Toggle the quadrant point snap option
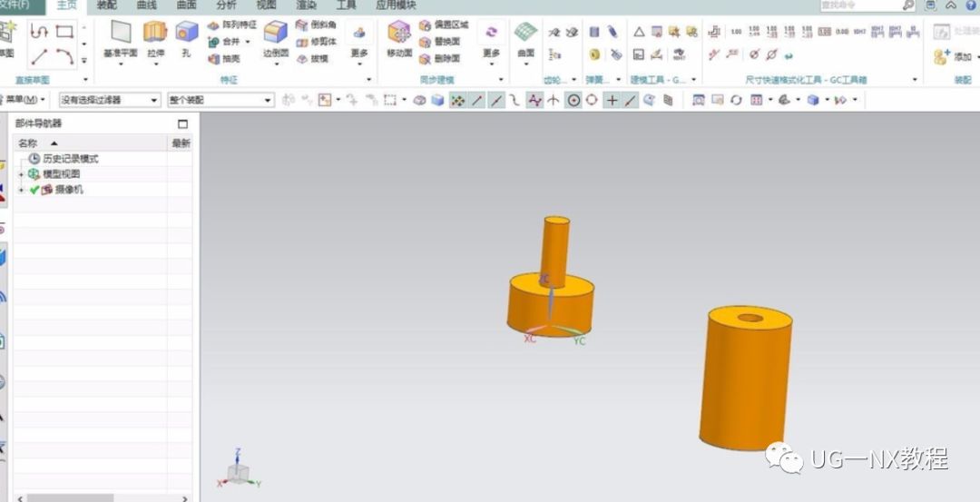 (x=592, y=100)
